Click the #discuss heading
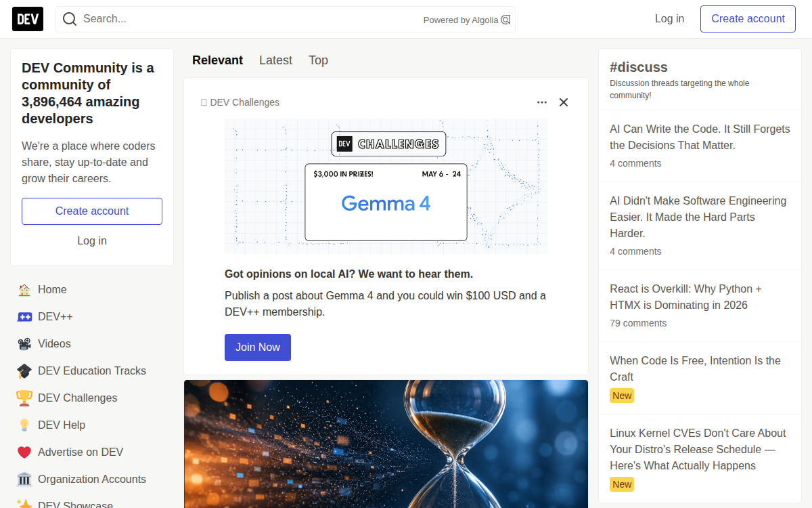Viewport: 812px width, 508px height. point(639,67)
